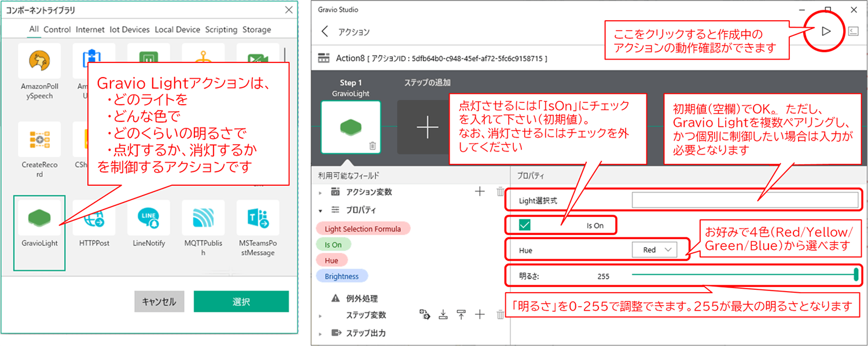Expand the アクション変数 tree node

click(321, 192)
